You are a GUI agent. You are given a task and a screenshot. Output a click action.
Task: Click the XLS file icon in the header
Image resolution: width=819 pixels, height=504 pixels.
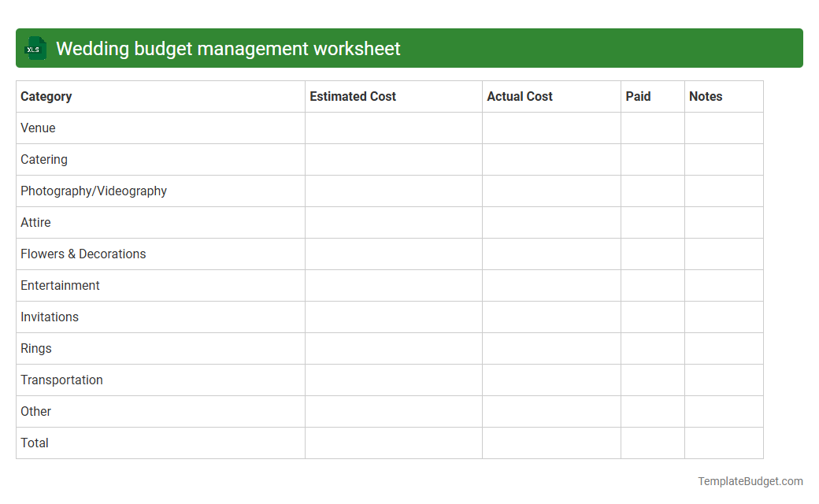[x=35, y=48]
